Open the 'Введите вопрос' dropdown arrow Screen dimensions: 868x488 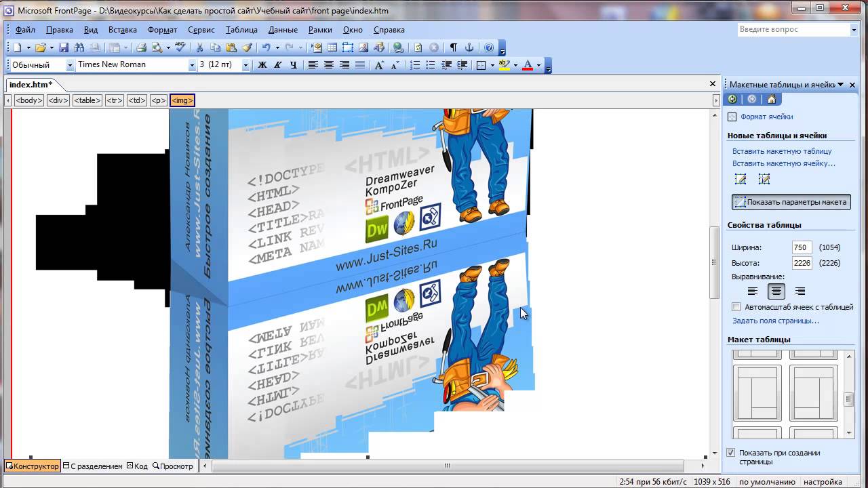854,30
